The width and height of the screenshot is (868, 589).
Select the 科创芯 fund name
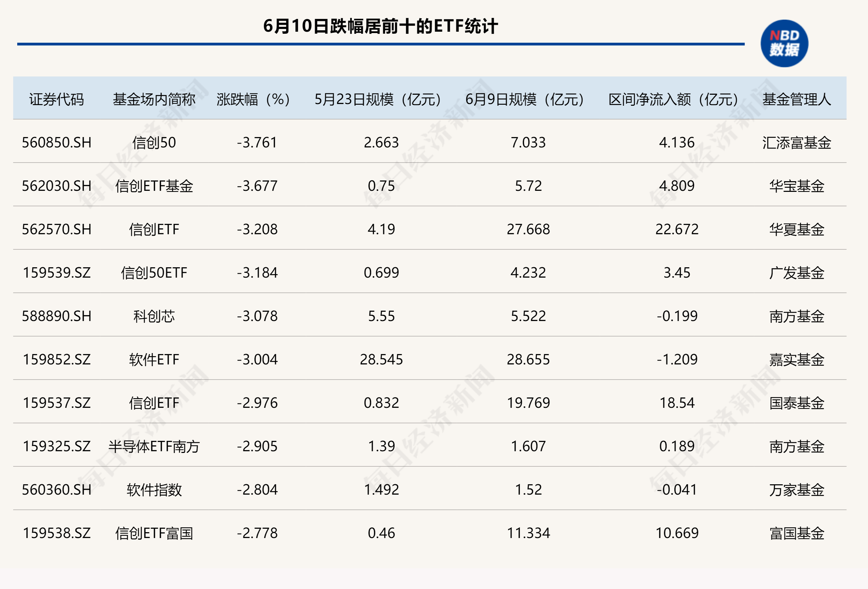pyautogui.click(x=154, y=316)
